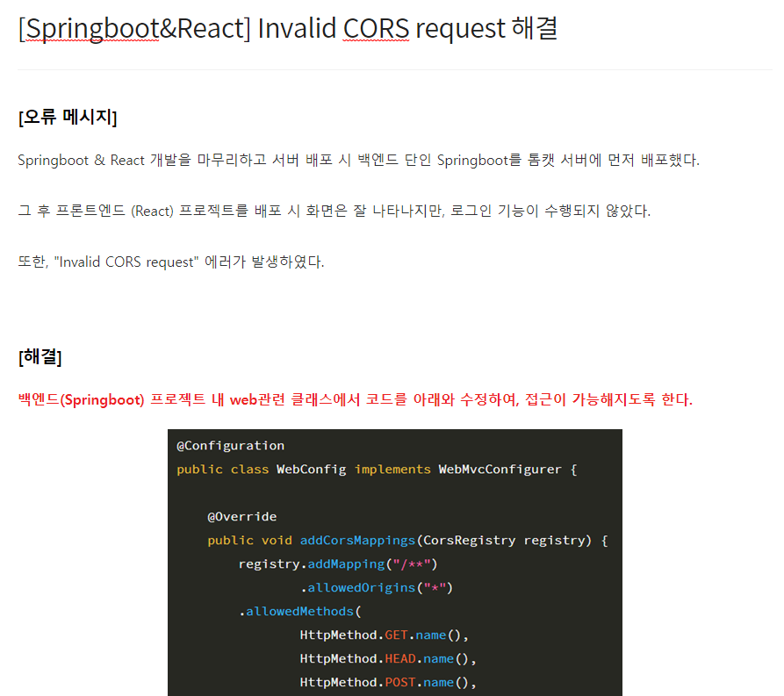Click the dark code snippet image
Image resolution: width=784 pixels, height=696 pixels.
click(x=395, y=563)
